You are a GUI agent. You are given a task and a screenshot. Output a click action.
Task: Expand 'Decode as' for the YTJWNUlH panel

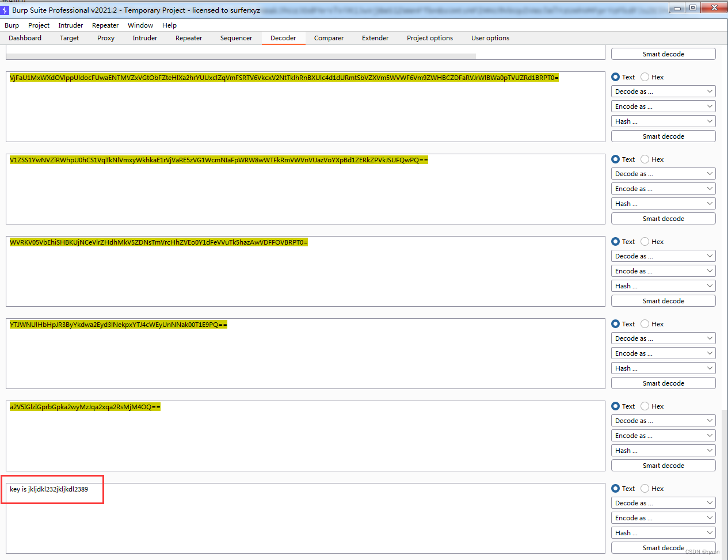point(664,338)
